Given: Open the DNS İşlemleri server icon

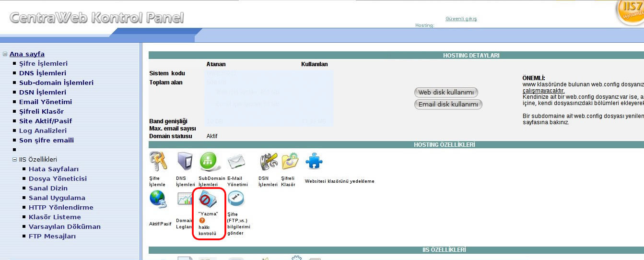Looking at the screenshot, I should 185,161.
